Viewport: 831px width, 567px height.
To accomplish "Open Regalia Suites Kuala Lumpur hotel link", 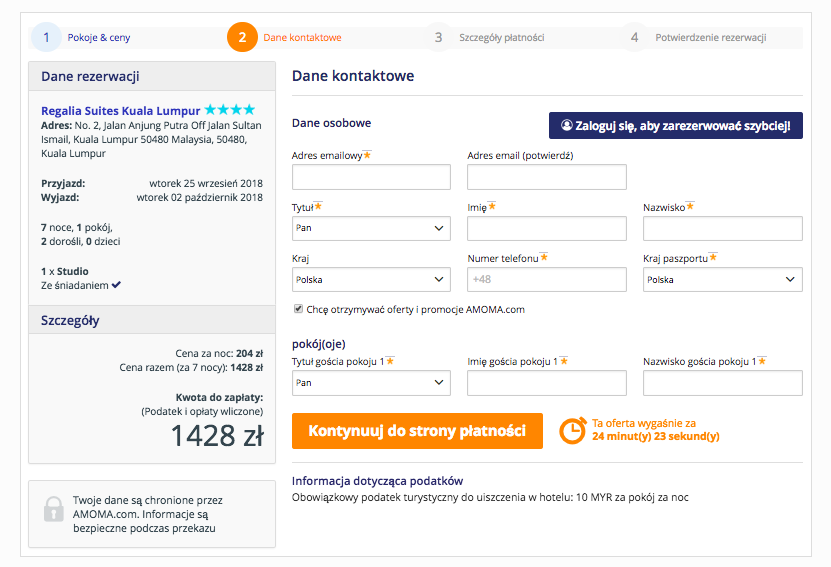I will click(x=120, y=111).
